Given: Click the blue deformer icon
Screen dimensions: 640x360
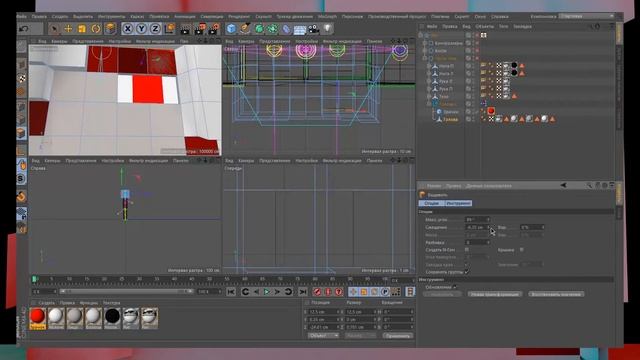Looking at the screenshot, I should tap(286, 29).
